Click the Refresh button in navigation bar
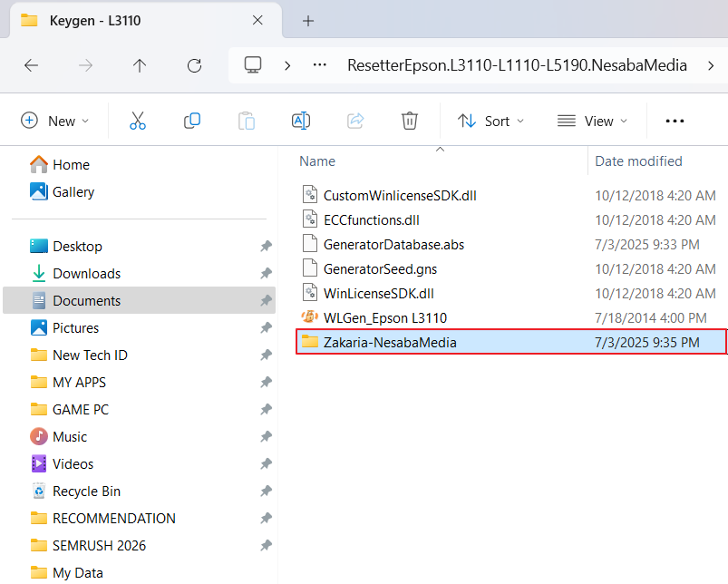The image size is (728, 584). tap(194, 65)
